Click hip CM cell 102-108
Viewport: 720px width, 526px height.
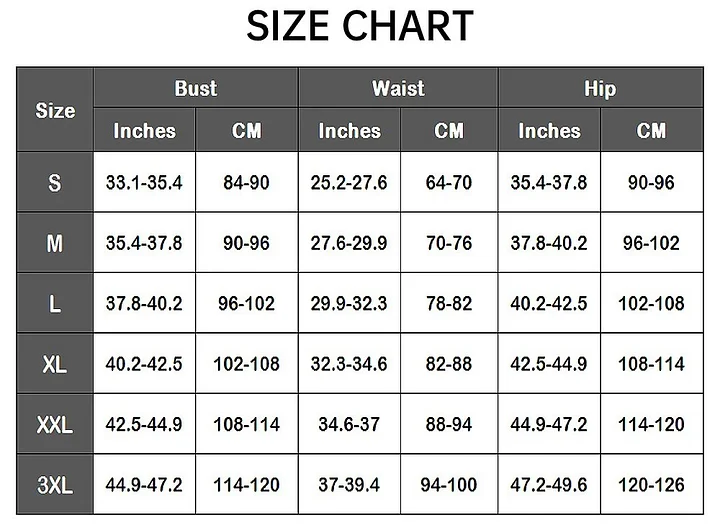pos(651,303)
